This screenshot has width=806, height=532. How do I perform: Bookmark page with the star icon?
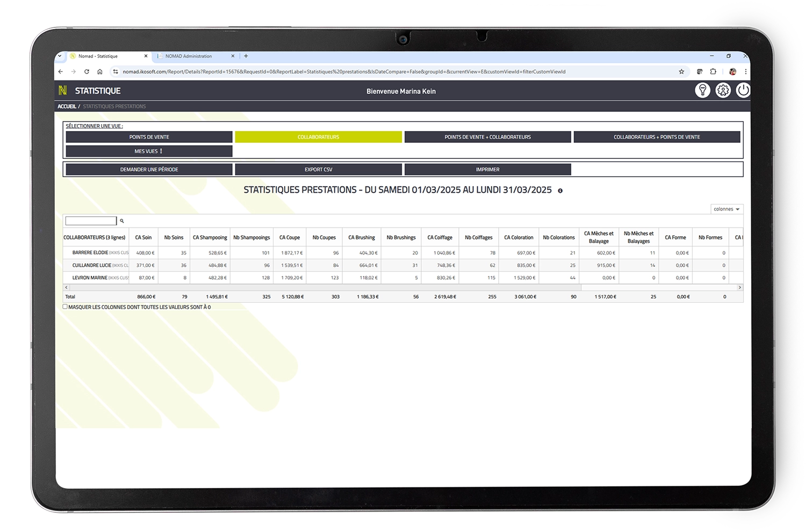click(681, 71)
